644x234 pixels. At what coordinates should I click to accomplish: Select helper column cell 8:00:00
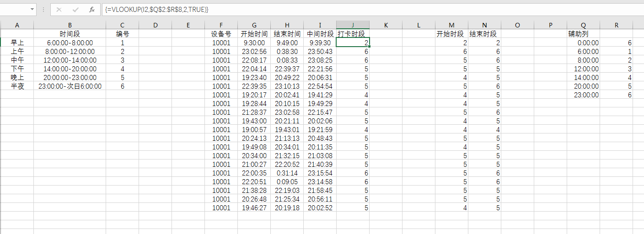pos(583,60)
